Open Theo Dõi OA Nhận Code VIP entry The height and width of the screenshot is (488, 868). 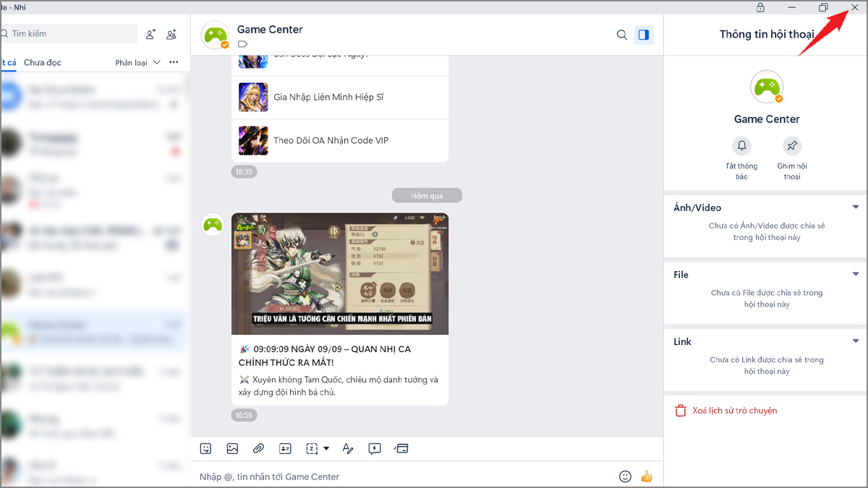point(340,140)
